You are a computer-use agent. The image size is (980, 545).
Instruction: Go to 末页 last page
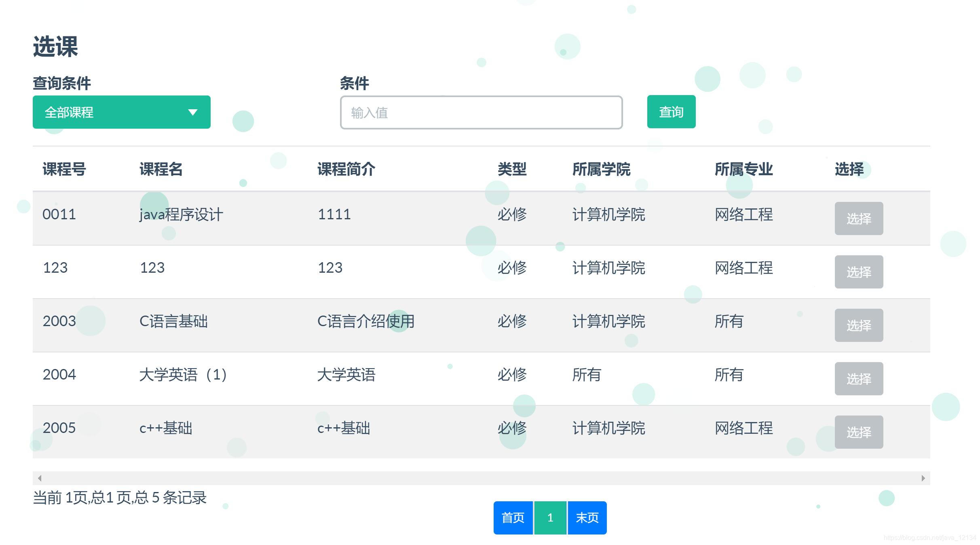(x=587, y=518)
